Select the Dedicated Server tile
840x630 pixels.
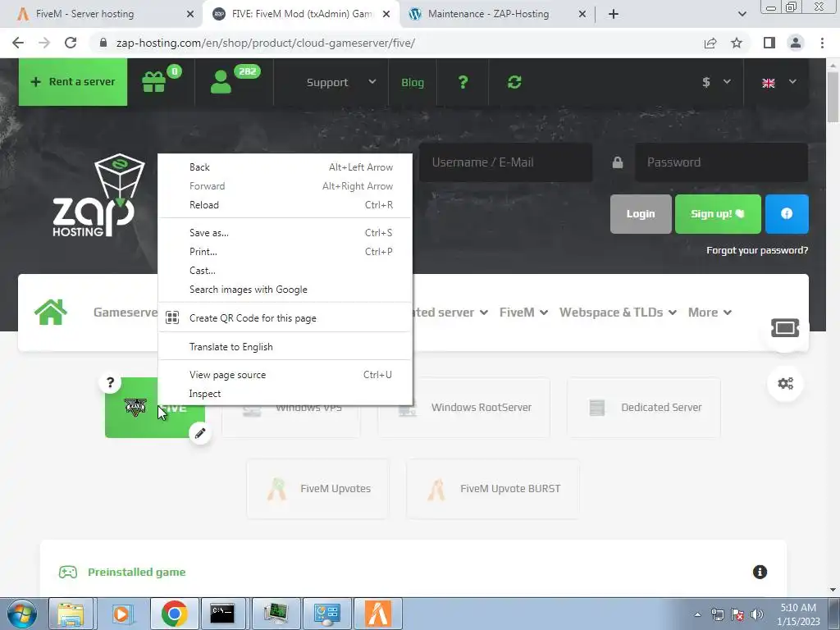point(644,408)
